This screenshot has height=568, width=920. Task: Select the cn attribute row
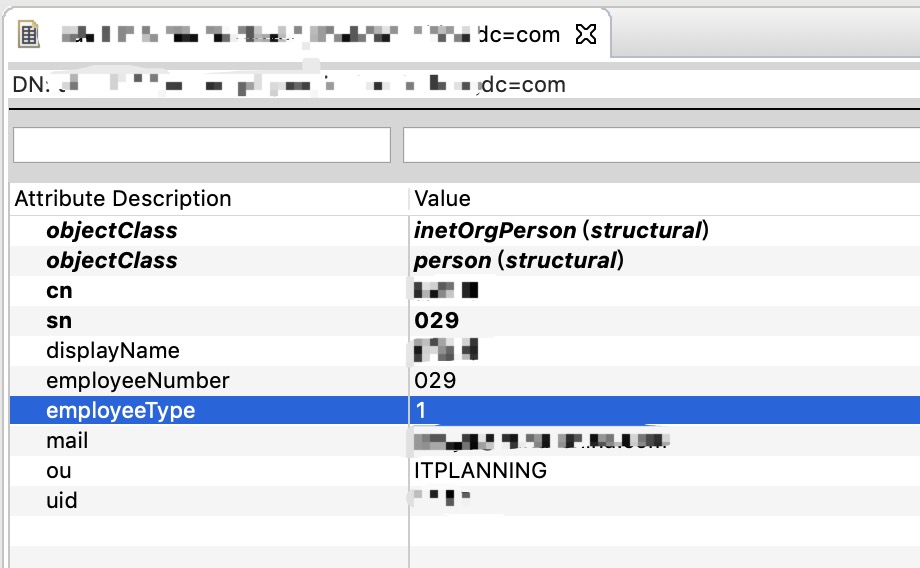[465, 290]
